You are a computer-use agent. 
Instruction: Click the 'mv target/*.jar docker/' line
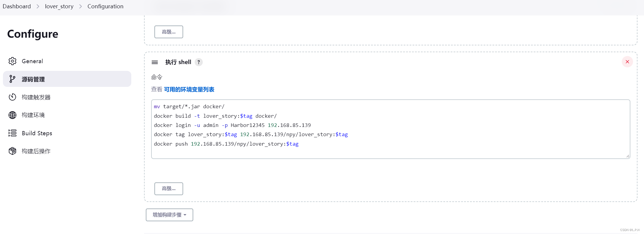coord(189,106)
